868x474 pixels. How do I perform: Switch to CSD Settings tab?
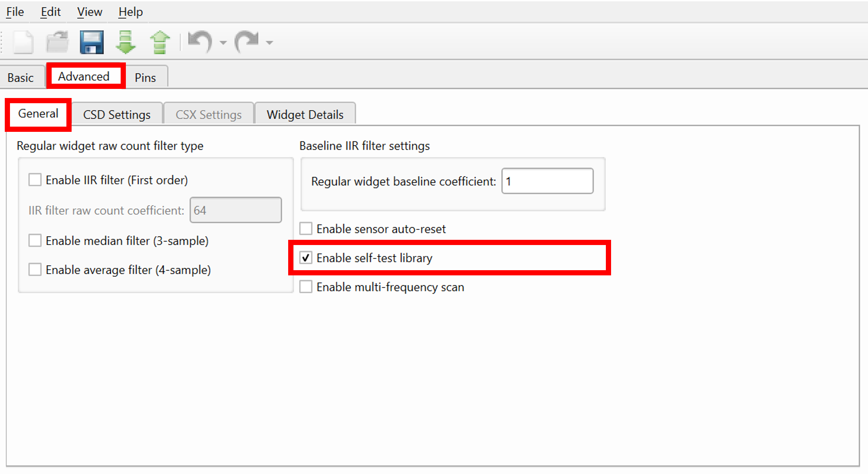117,114
